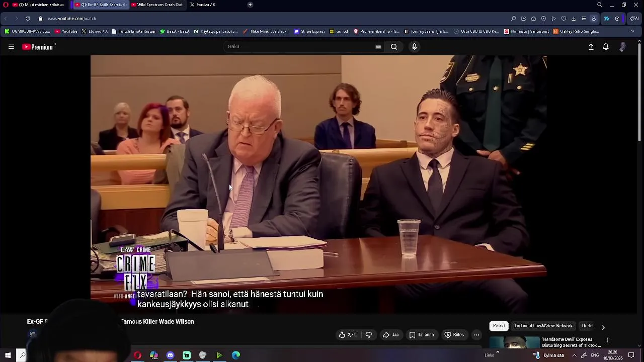Select the 'Kaikki' filter chip
Screen dimensions: 644x362
point(499,326)
